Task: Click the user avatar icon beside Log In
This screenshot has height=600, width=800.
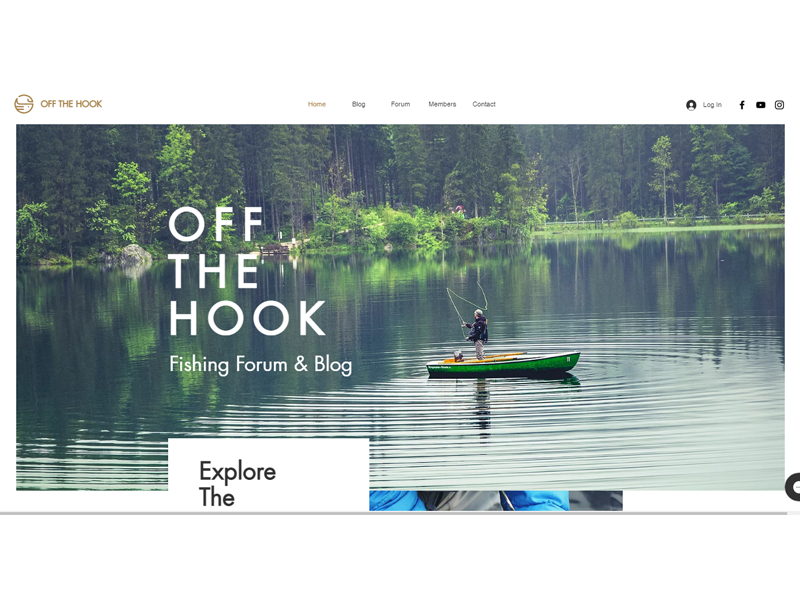Action: coord(691,105)
